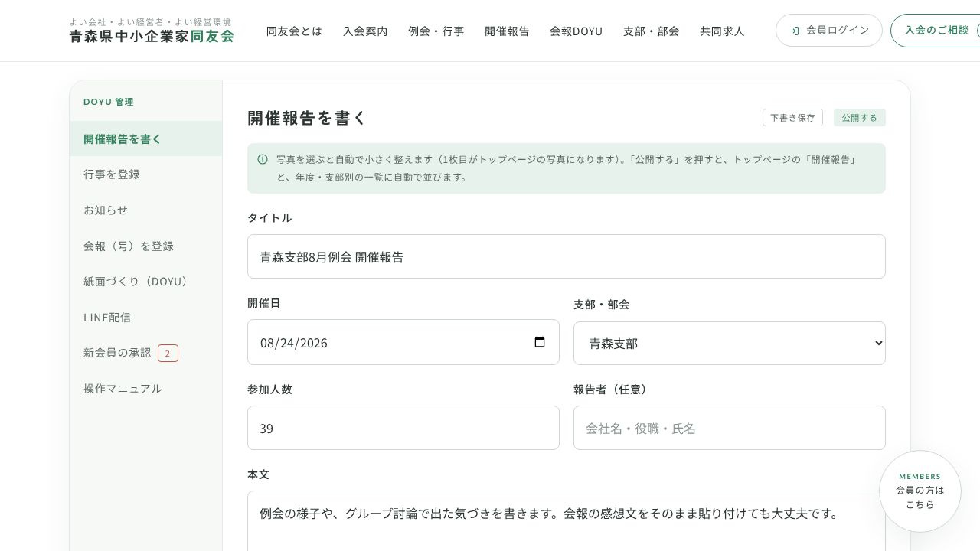Open 会報DOYU in the top navigation
This screenshot has height=551, width=980.
tap(577, 31)
